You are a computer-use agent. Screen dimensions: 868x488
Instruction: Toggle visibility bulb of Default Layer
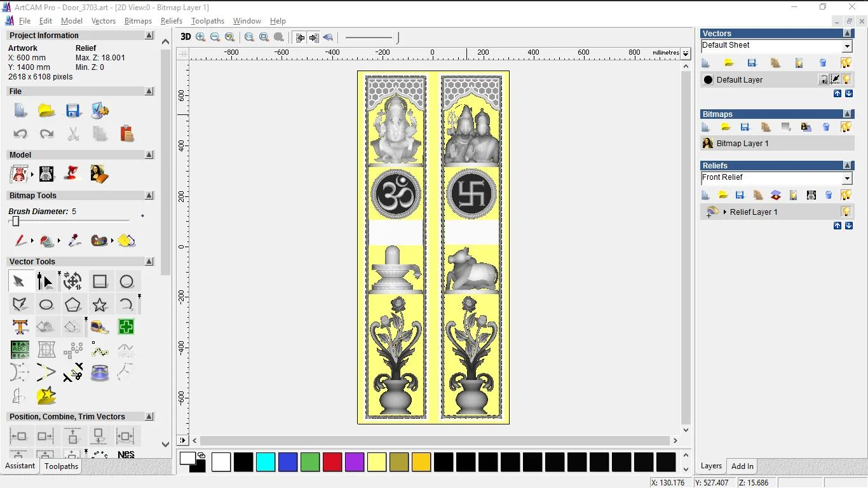click(x=846, y=79)
